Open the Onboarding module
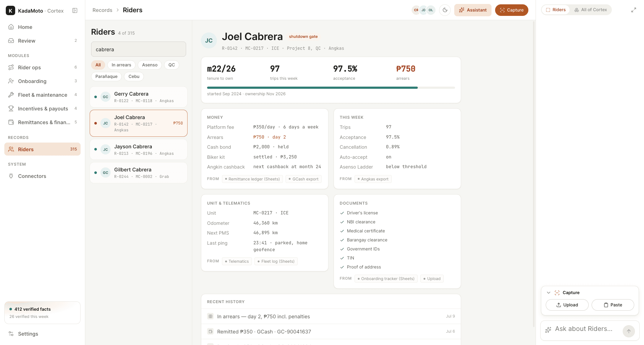644x345 pixels. point(42,81)
